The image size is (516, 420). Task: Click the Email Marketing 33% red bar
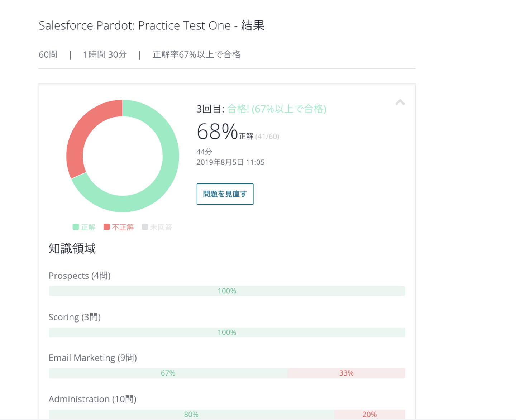pyautogui.click(x=346, y=373)
